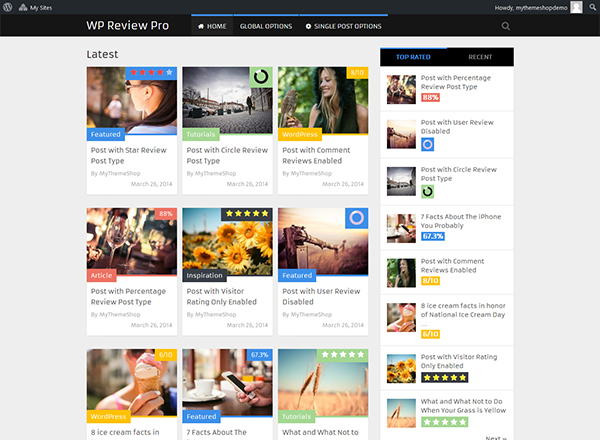Click the blue circle rating badge on field photo
This screenshot has width=600, height=440.
pos(357,218)
